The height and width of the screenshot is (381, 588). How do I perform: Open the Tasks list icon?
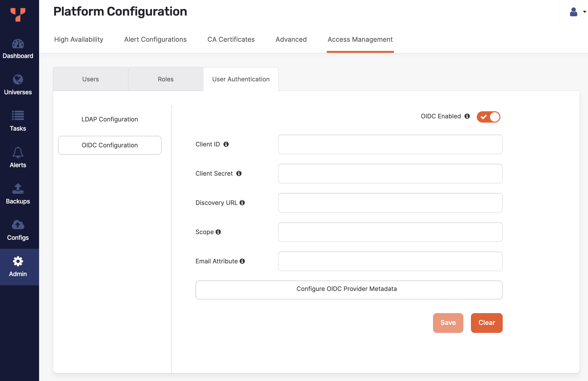tap(18, 116)
